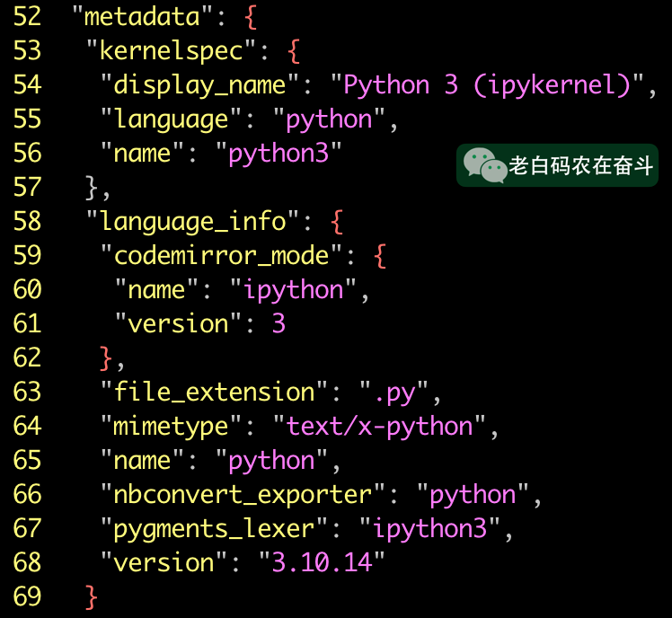Click line number 52
This screenshot has height=618, width=672.
[28, 16]
